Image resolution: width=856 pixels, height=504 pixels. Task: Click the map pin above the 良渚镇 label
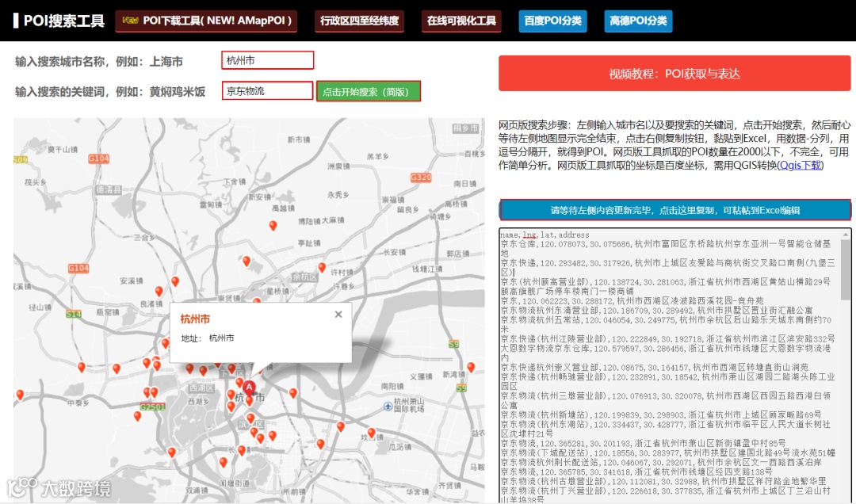159,292
